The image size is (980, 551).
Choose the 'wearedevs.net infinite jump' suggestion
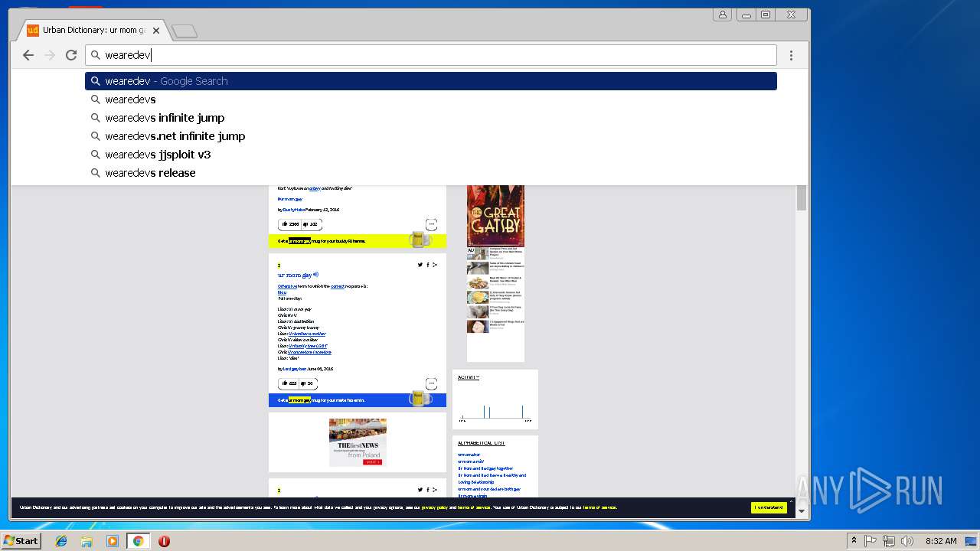431,136
